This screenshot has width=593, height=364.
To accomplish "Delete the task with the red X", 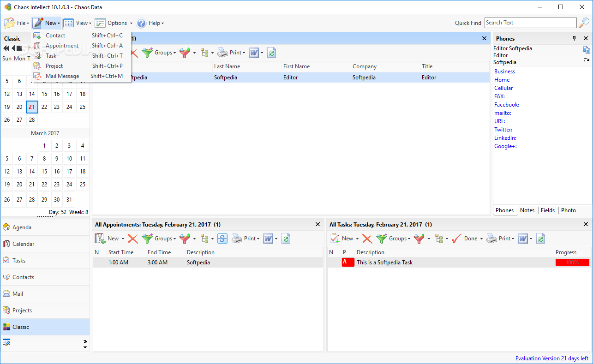I will click(x=367, y=239).
